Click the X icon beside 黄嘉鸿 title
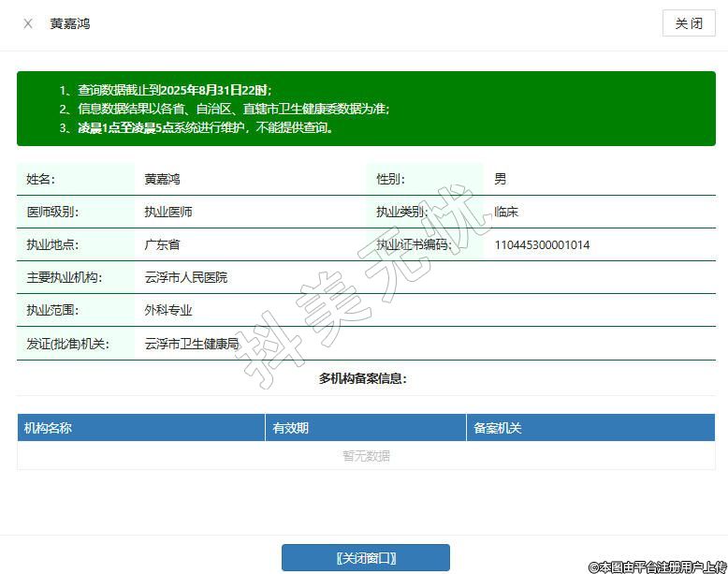Screen dimensions: 728x574 coord(28,23)
